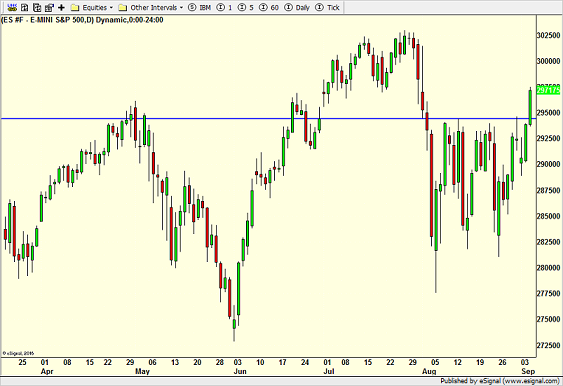The width and height of the screenshot is (563, 386).
Task: Click the Apr month label on time axis
Action: pyautogui.click(x=47, y=371)
